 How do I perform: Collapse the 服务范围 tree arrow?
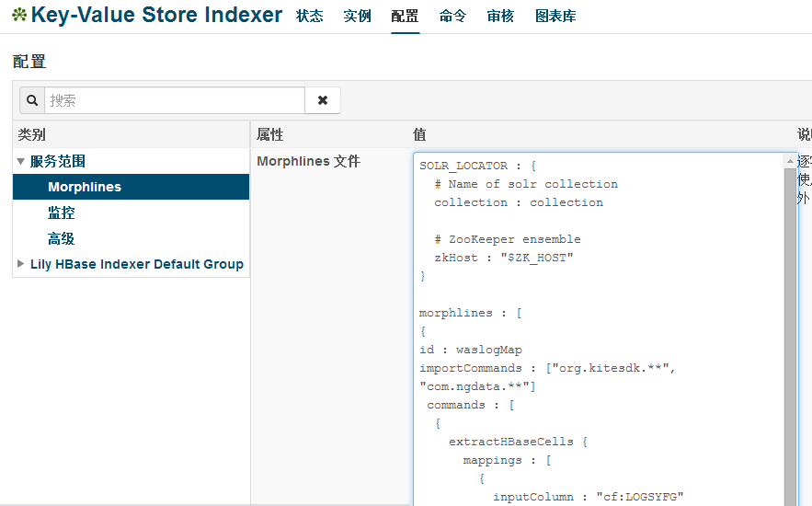pyautogui.click(x=21, y=161)
